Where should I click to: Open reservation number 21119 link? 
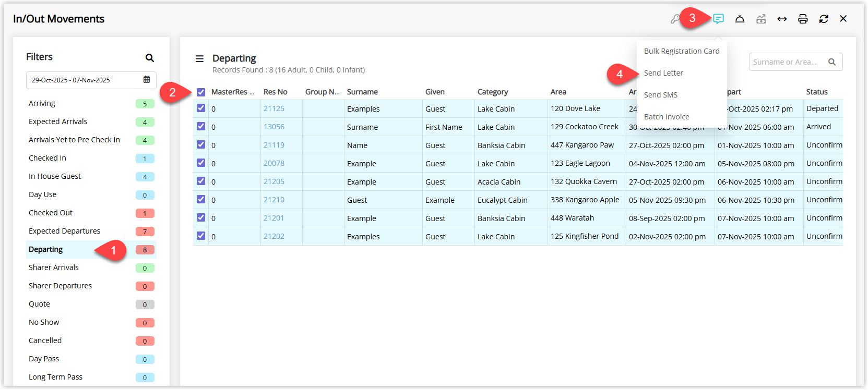(x=274, y=145)
